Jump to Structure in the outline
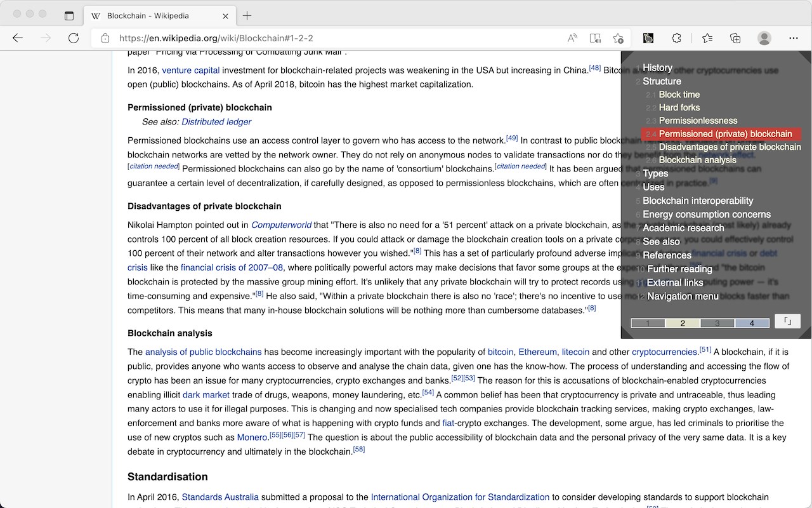 (x=662, y=81)
